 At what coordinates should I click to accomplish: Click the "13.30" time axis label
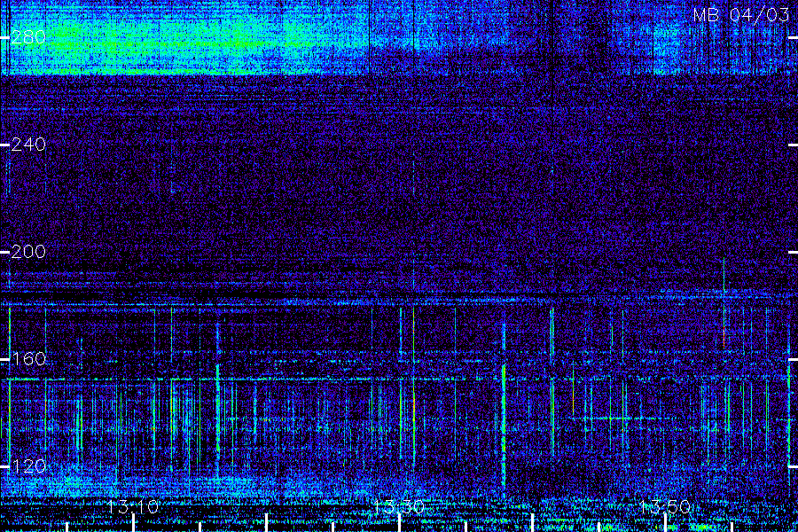point(398,507)
